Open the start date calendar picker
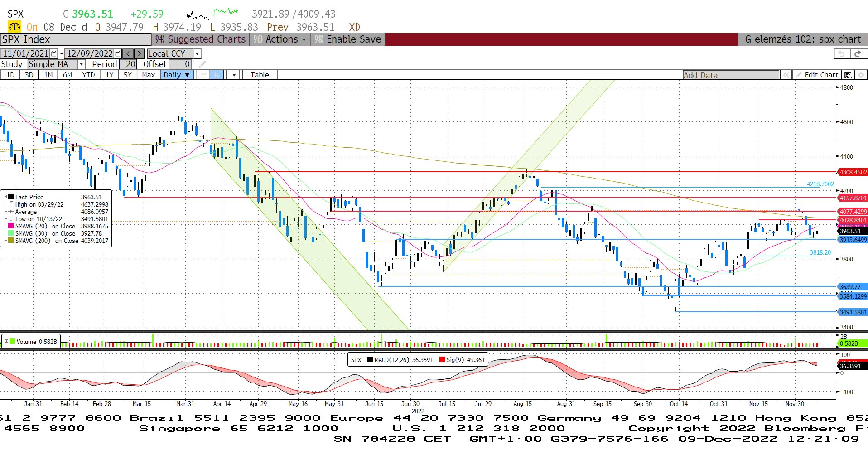 54,54
